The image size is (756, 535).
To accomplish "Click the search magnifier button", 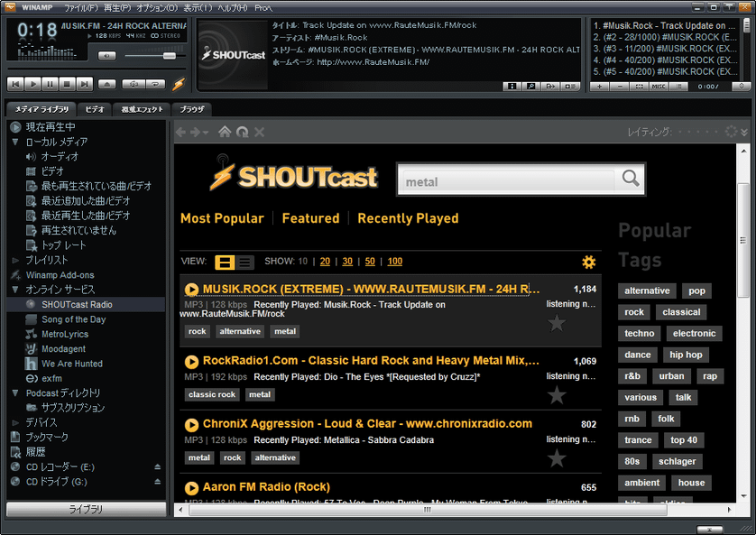I will (x=631, y=179).
